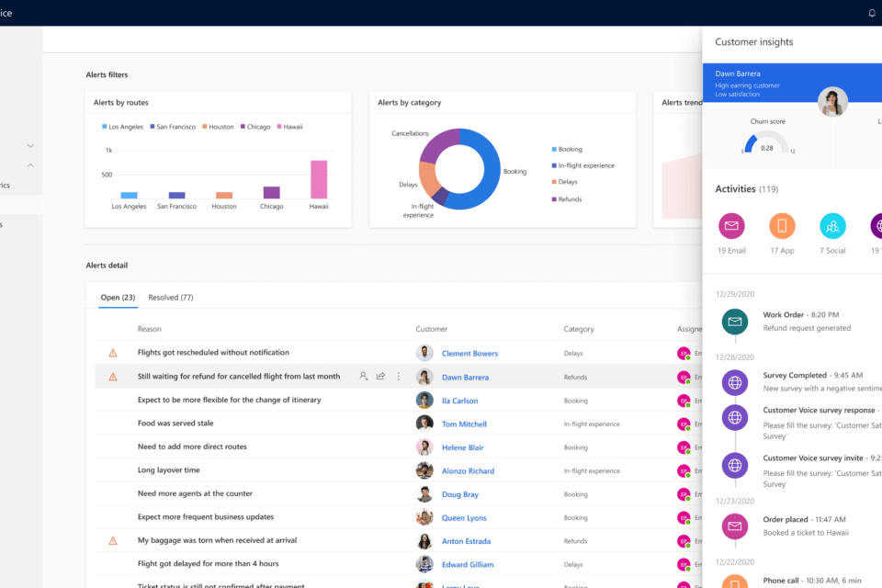Viewport: 882px width, 588px height.
Task: Click the notification bell icon
Action: 872,13
